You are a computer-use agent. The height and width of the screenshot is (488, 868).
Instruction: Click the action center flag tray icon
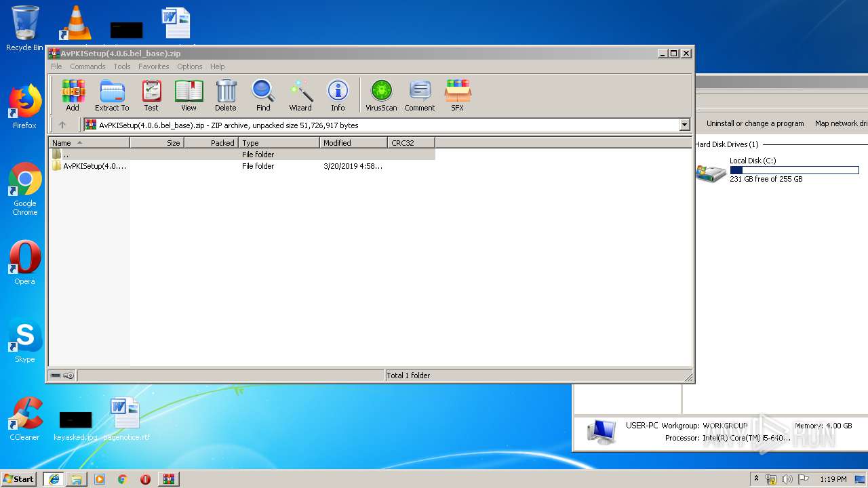[x=803, y=479]
